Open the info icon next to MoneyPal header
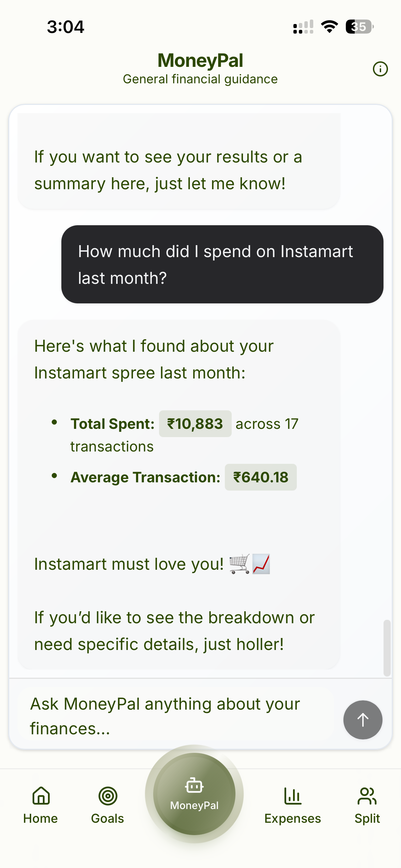Image resolution: width=401 pixels, height=868 pixels. 380,68
